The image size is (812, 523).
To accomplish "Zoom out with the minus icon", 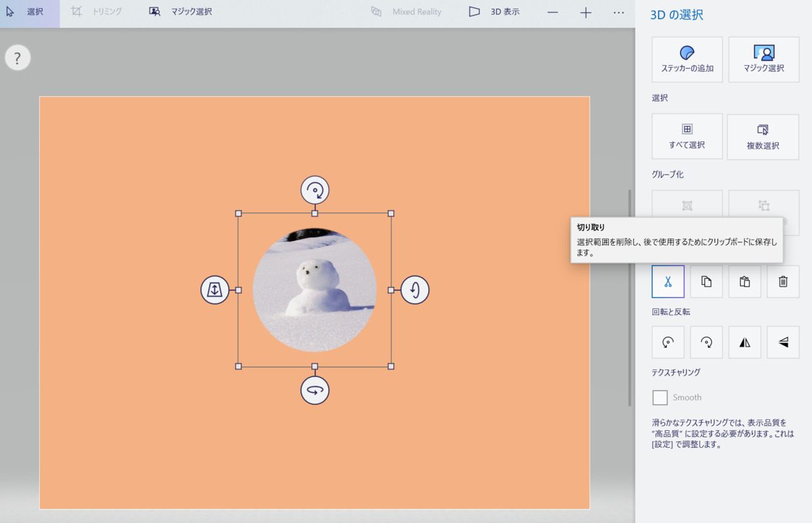I will coord(553,12).
